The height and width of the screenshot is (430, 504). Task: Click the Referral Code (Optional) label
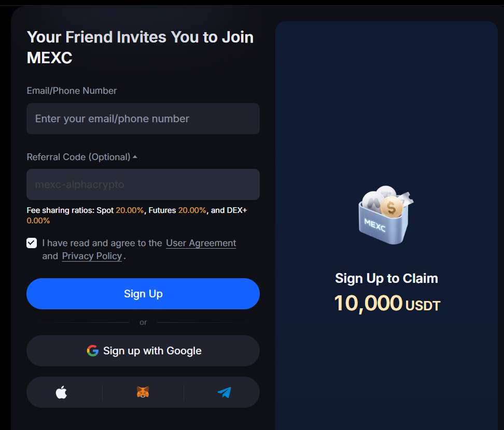78,157
